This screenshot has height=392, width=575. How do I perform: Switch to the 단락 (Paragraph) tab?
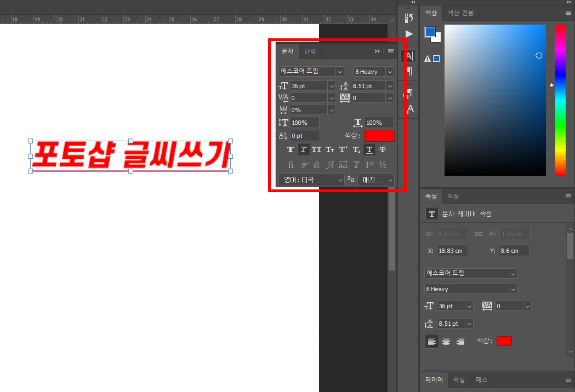(310, 51)
